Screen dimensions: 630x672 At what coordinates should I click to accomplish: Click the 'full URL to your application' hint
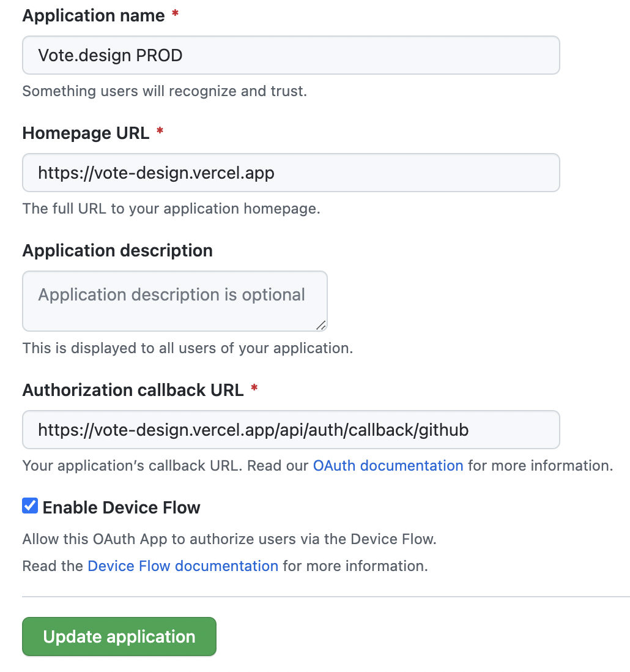171,209
